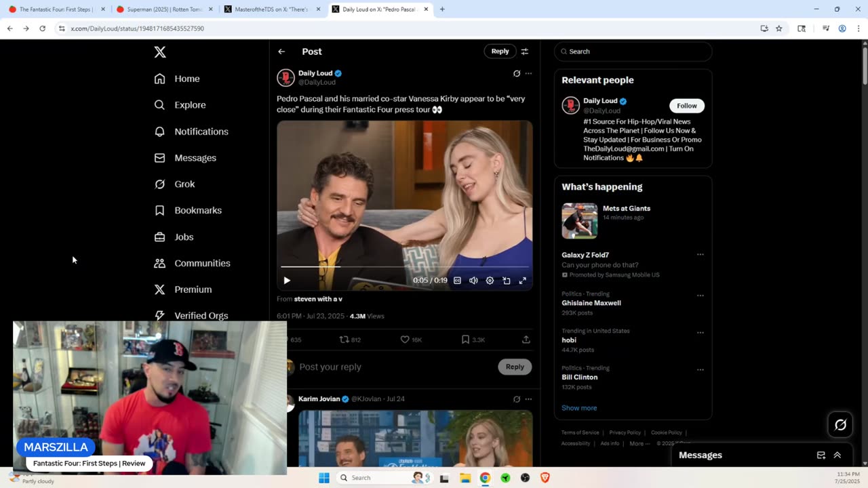This screenshot has height=488, width=868.
Task: Click the video progress bar
Action: point(404,267)
